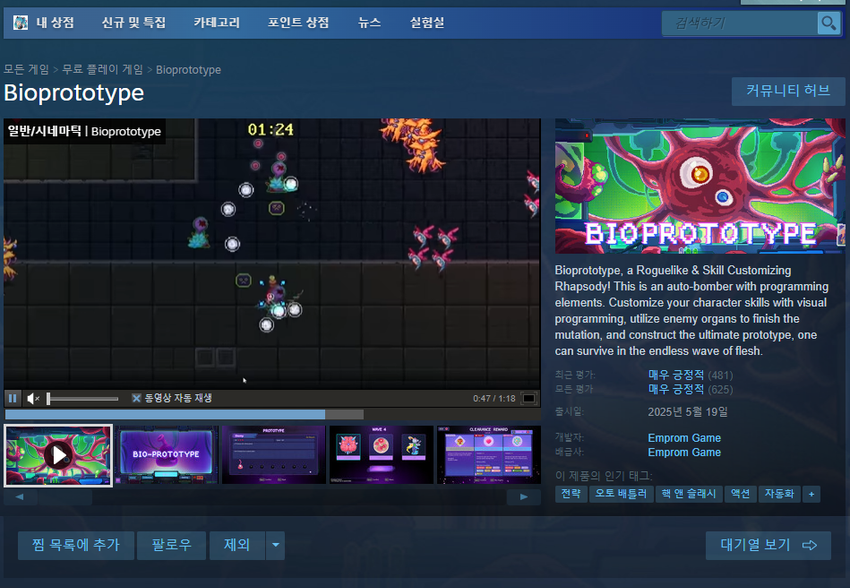Click the Bioprototype page title

[x=74, y=93]
